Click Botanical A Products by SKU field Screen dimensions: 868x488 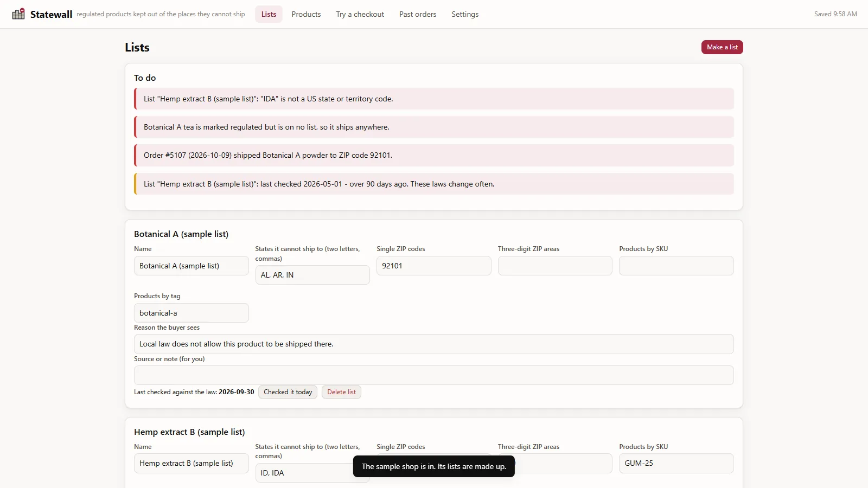[x=676, y=266]
